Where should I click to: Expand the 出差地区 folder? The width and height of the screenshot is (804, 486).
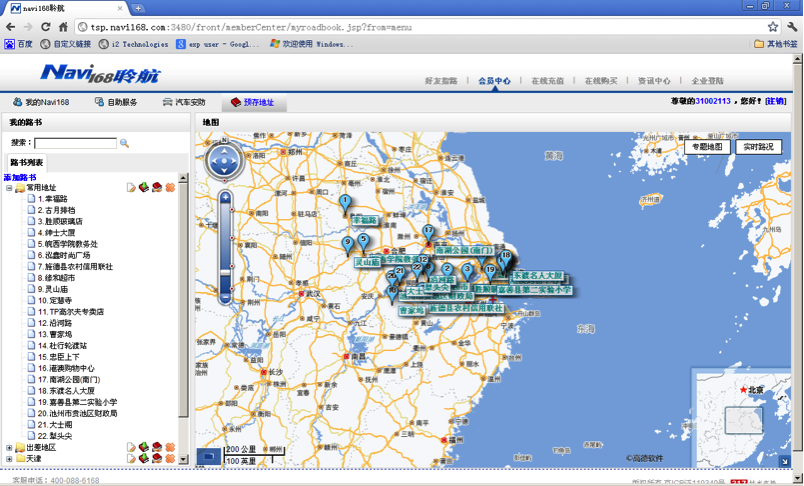tap(9, 448)
